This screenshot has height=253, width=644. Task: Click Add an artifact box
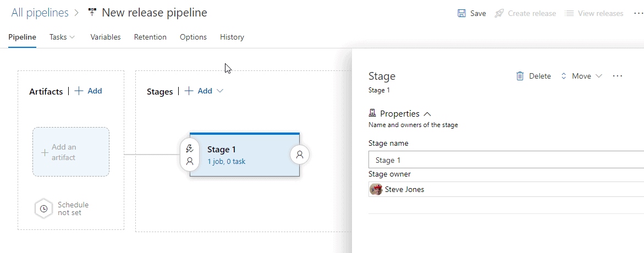click(x=71, y=152)
